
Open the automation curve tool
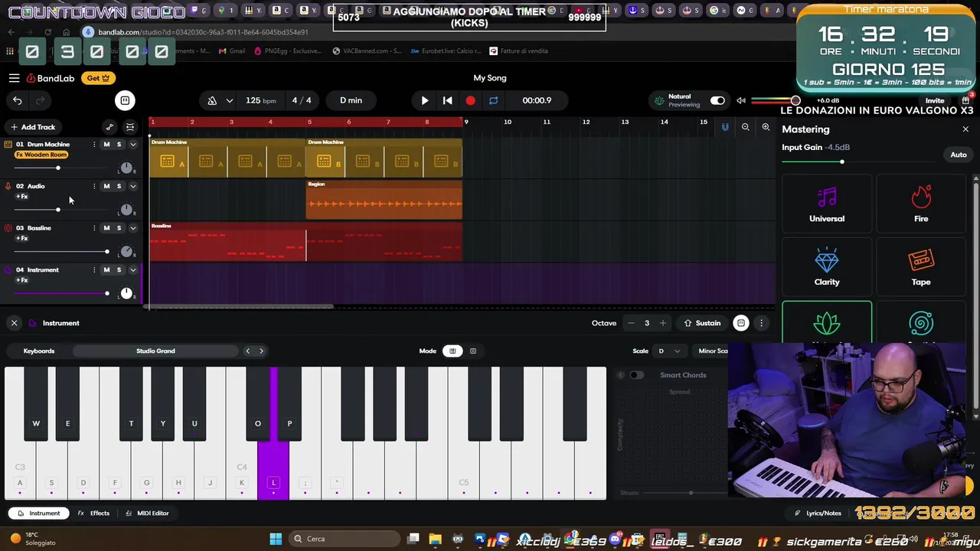coord(109,127)
